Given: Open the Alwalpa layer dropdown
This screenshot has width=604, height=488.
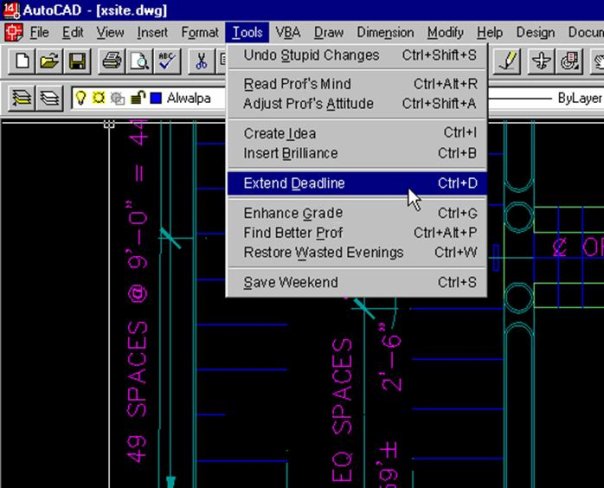Looking at the screenshot, I should pos(188,99).
